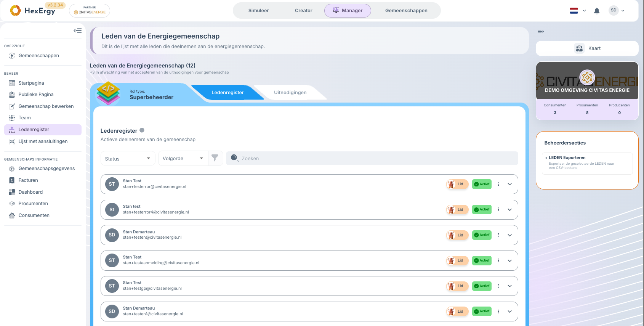Open the Status dropdown
644x326 pixels.
point(128,159)
